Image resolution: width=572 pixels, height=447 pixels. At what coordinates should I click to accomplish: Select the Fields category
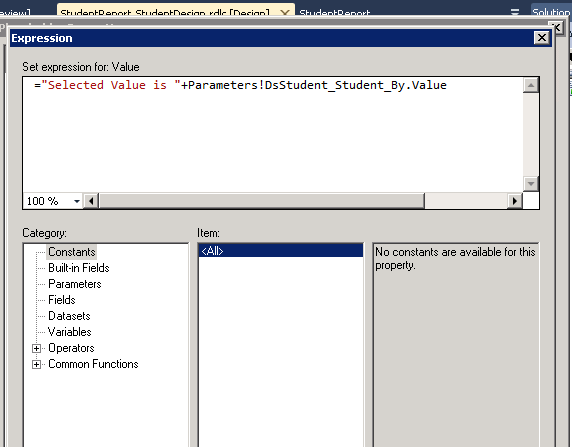62,300
